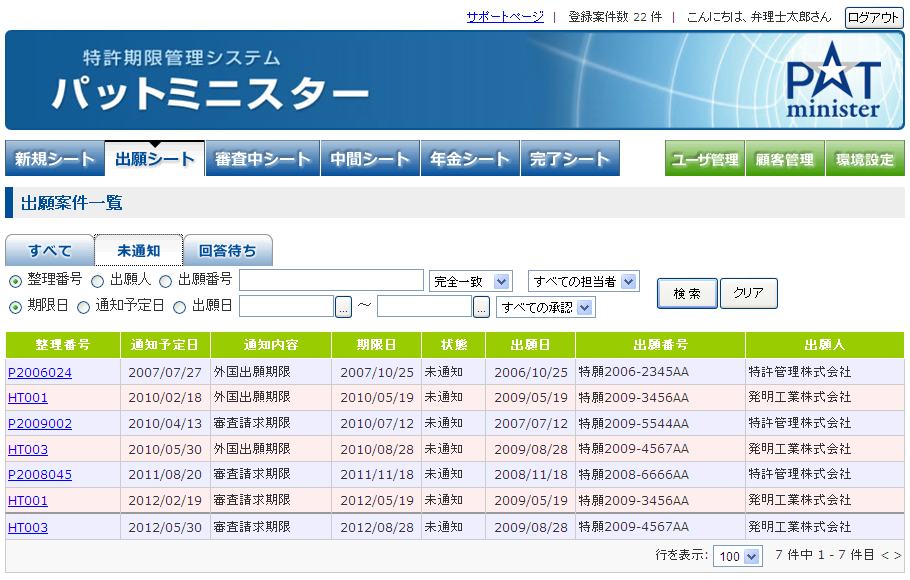Choose the 出願日 radio option
Viewport: 910px width, 580px height.
pos(180,307)
